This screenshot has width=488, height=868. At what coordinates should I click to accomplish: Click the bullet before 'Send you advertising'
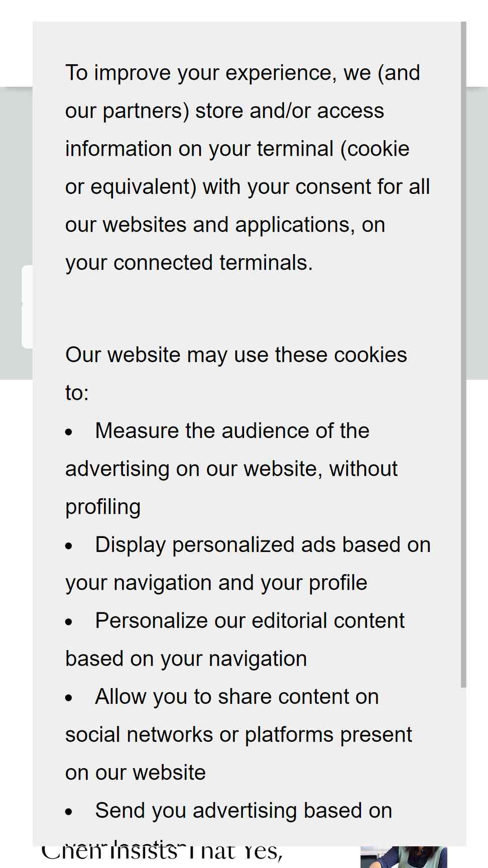tap(69, 812)
